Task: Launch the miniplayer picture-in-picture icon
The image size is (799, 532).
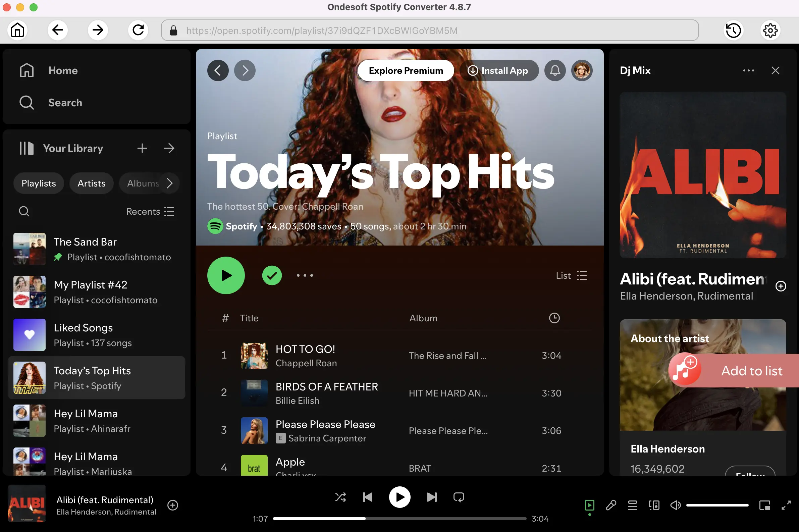Action: click(764, 505)
